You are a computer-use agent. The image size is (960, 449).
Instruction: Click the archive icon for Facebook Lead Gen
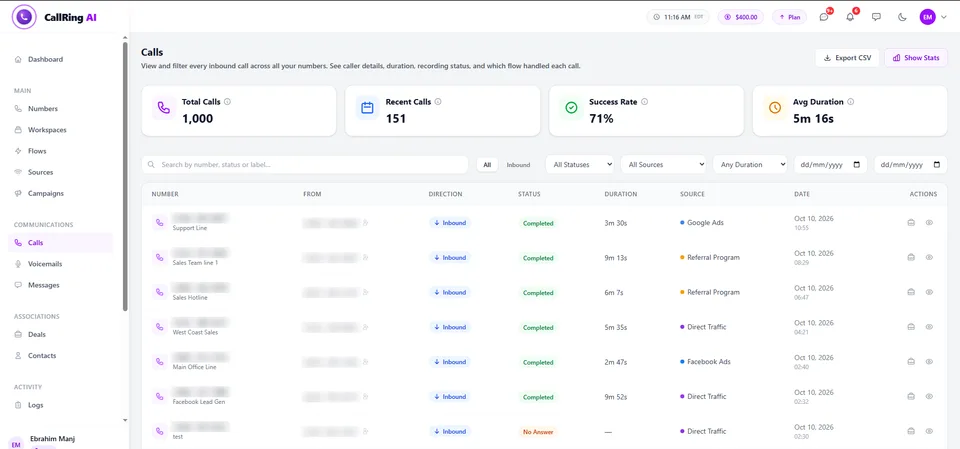[x=911, y=396]
